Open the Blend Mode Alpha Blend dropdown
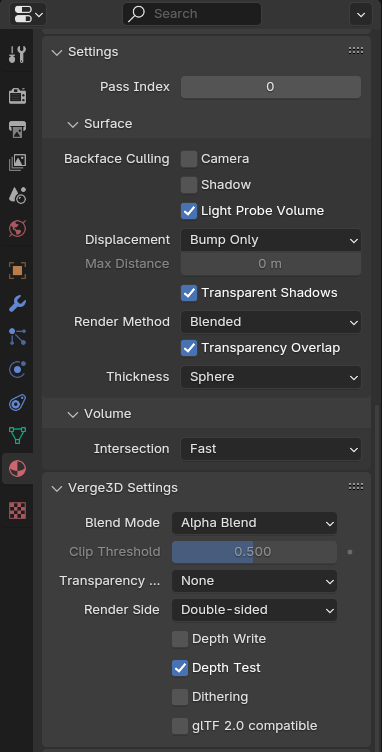 pyautogui.click(x=254, y=523)
